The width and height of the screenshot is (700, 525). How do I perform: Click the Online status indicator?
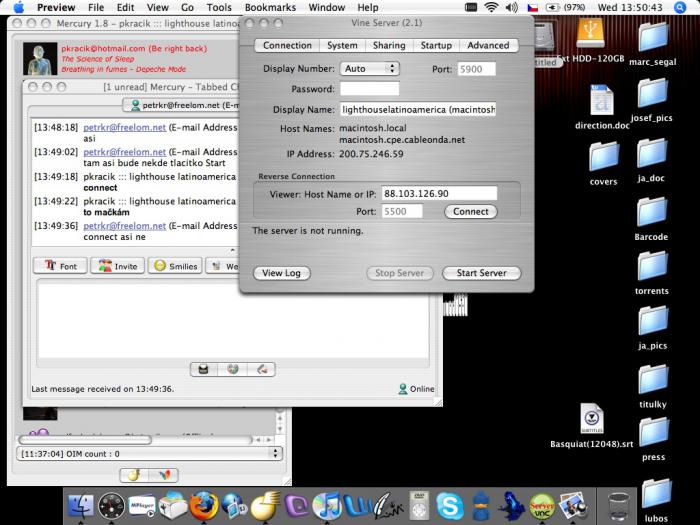point(417,389)
